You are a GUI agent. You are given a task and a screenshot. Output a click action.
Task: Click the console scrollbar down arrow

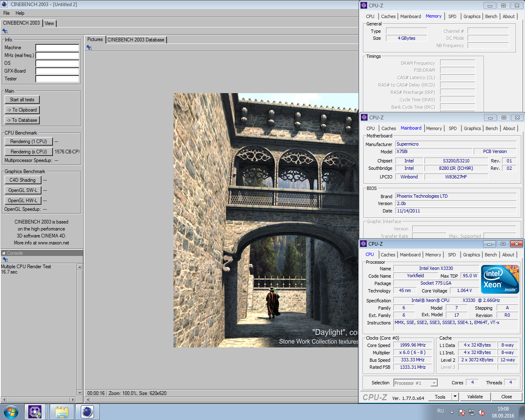click(x=80, y=393)
